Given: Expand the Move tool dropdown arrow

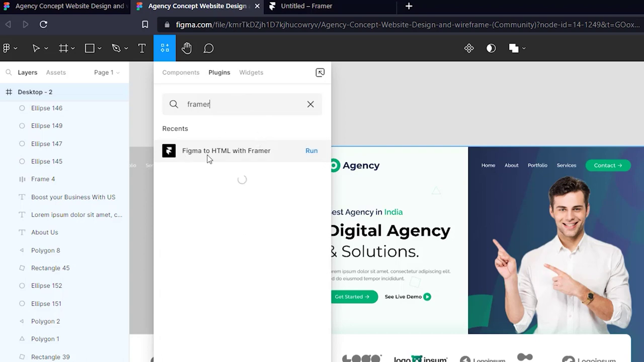Looking at the screenshot, I should (46, 49).
